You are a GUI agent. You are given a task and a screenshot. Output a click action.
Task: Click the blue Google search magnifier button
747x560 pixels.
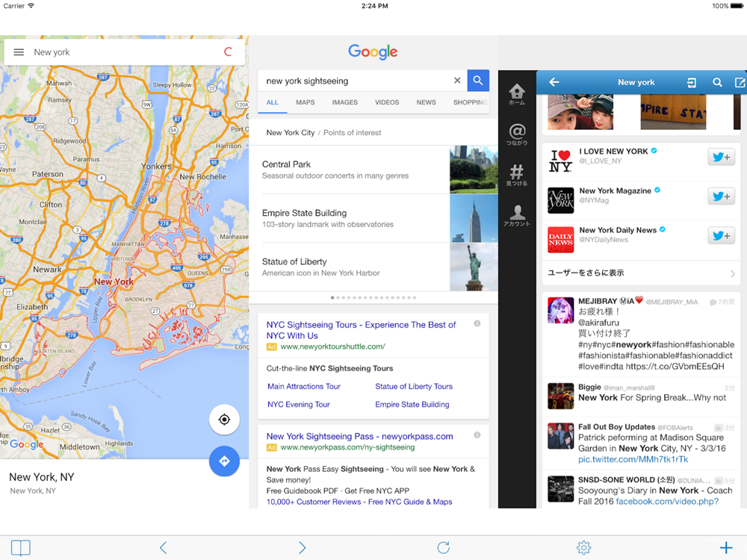point(478,81)
